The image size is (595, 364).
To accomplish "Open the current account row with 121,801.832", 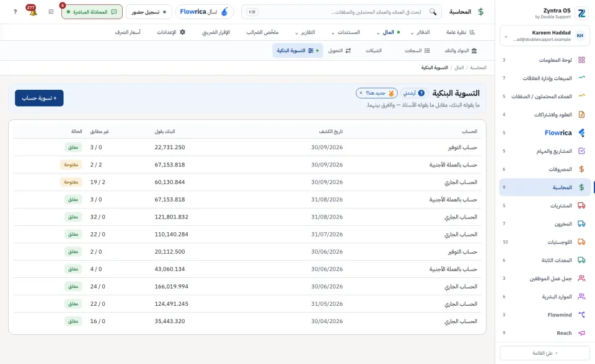I will (x=247, y=217).
